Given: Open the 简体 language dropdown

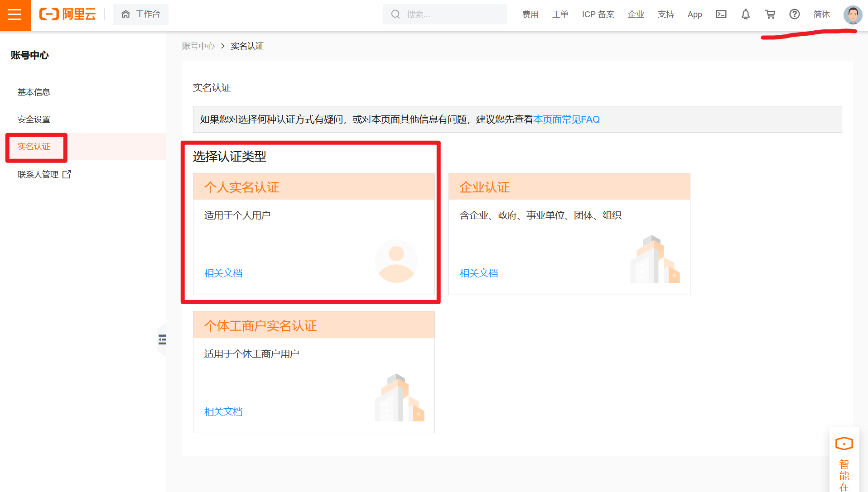Looking at the screenshot, I should [x=821, y=14].
